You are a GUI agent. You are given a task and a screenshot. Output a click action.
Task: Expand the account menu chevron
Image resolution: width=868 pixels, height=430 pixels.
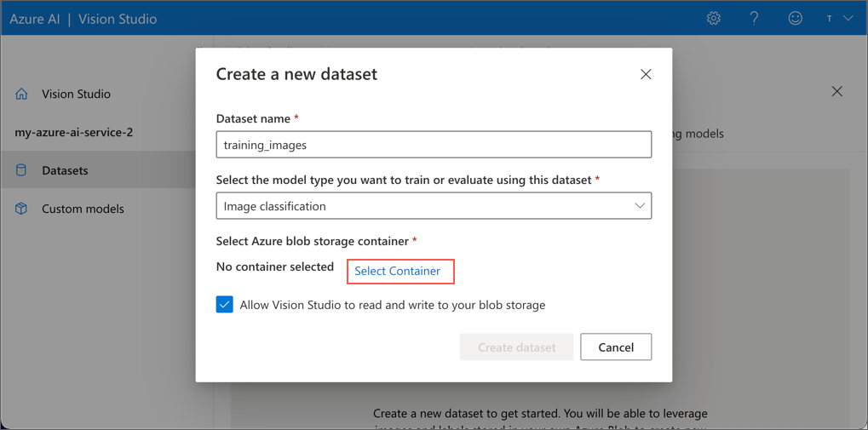pos(848,18)
